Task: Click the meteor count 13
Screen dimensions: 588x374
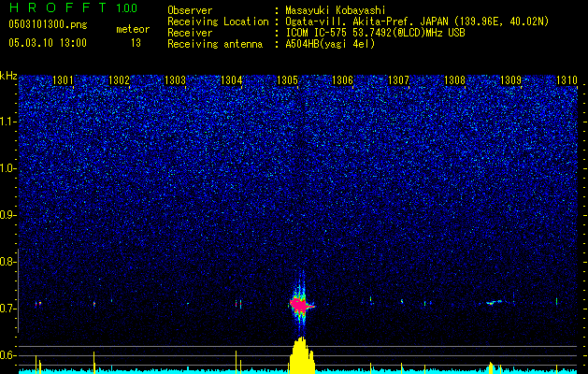Action: point(136,43)
